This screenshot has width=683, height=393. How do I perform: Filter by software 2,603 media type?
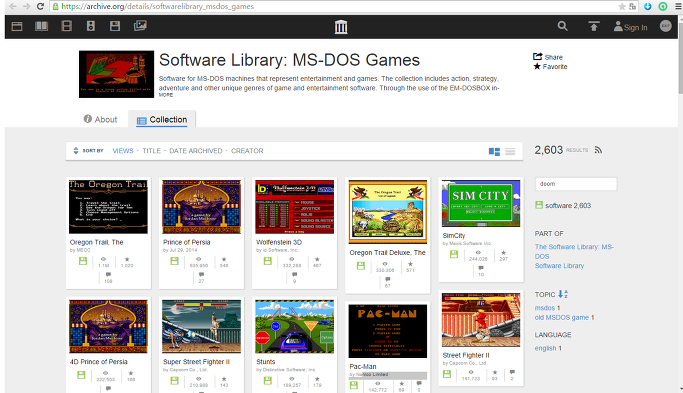click(x=563, y=206)
